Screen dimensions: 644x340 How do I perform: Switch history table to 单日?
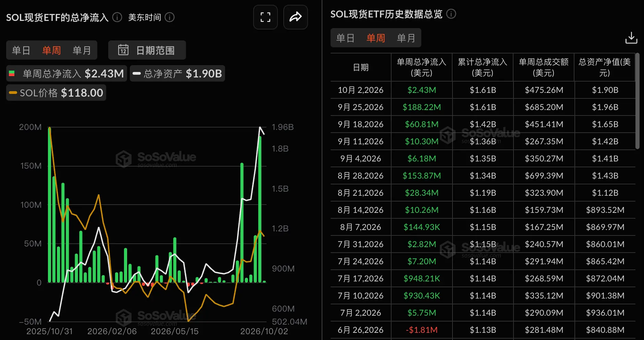click(x=345, y=38)
